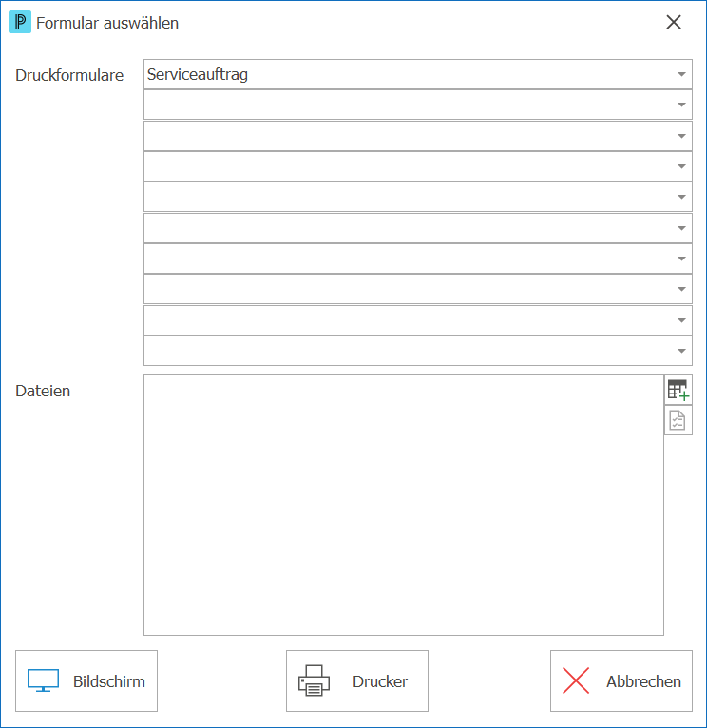Click the Bildschirm button label
This screenshot has width=707, height=728.
[109, 681]
